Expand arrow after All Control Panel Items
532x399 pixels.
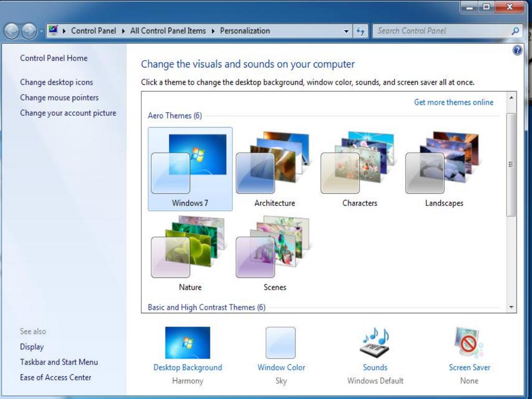[x=213, y=31]
